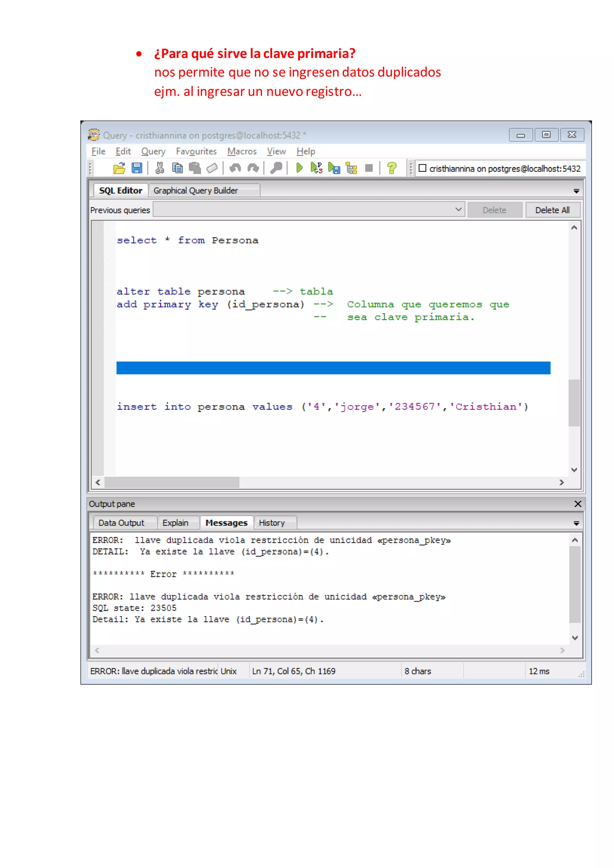Click the Paste icon in toolbar

(x=195, y=168)
